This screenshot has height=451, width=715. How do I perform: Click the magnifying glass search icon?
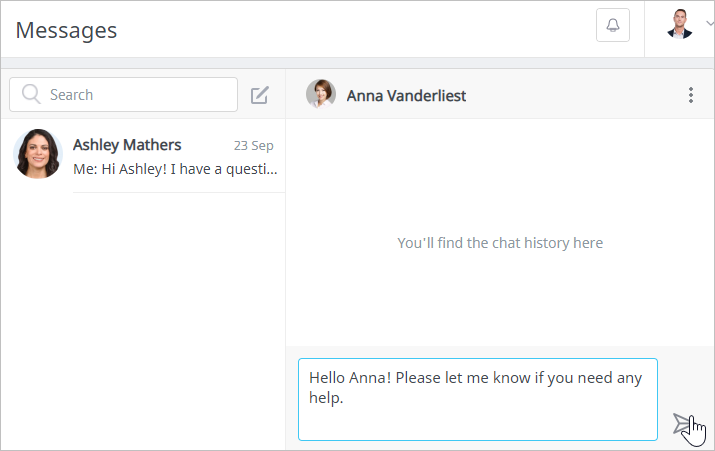click(x=31, y=94)
